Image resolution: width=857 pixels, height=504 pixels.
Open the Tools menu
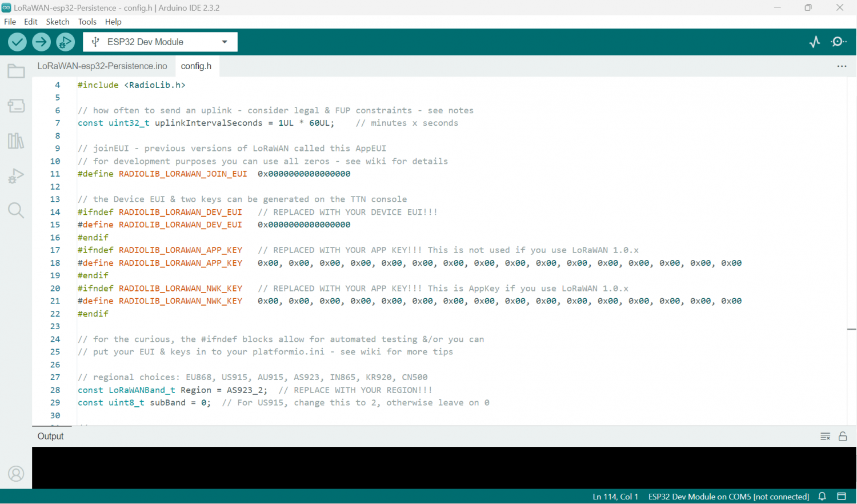87,22
